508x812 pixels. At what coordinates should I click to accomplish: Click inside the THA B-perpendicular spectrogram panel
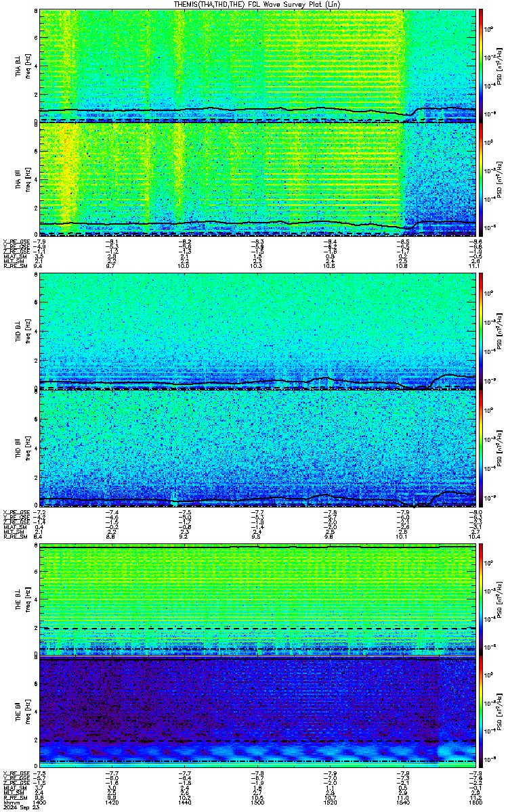pos(257,66)
